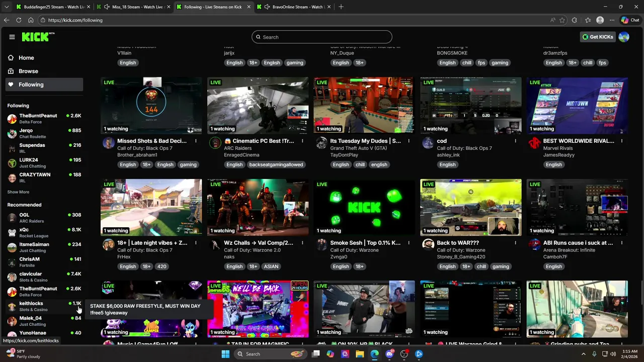Open options menu for Late night vibes stream
644x362 pixels.
click(196, 243)
